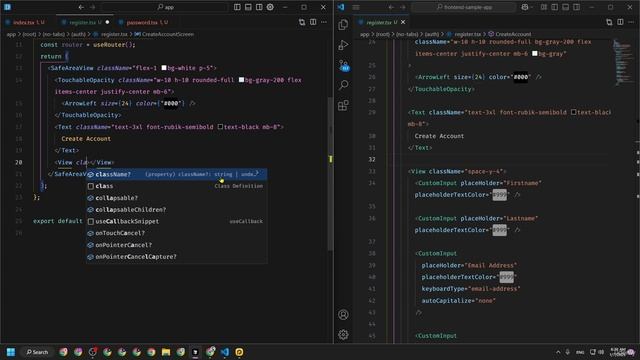Go back in left editor window title bar
The image size is (640, 360).
point(81,7)
